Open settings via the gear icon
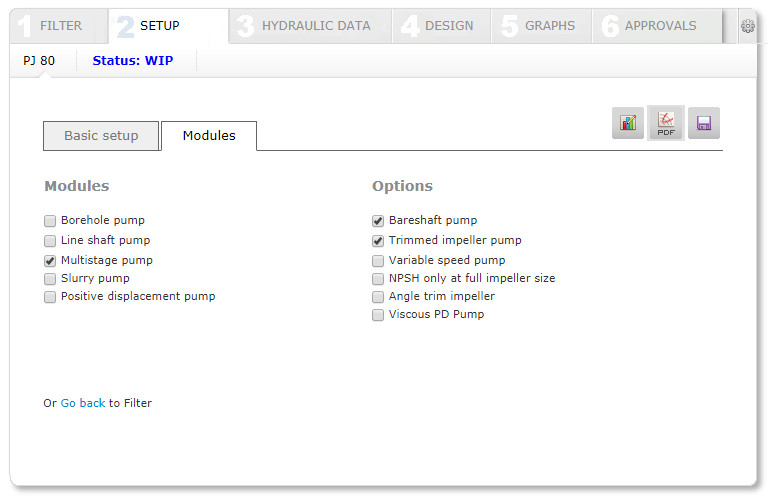The height and width of the screenshot is (496, 768). pos(747,27)
